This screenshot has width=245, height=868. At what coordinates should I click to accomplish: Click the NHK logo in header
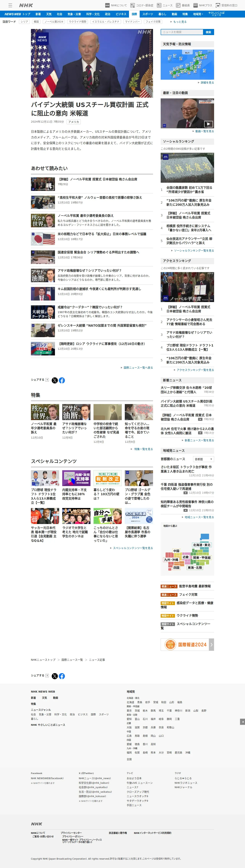(x=26, y=5)
